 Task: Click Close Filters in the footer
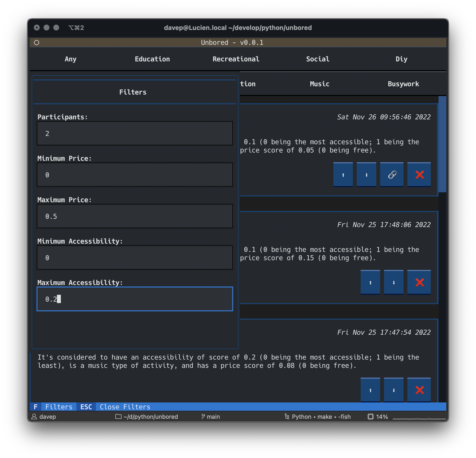tap(124, 407)
